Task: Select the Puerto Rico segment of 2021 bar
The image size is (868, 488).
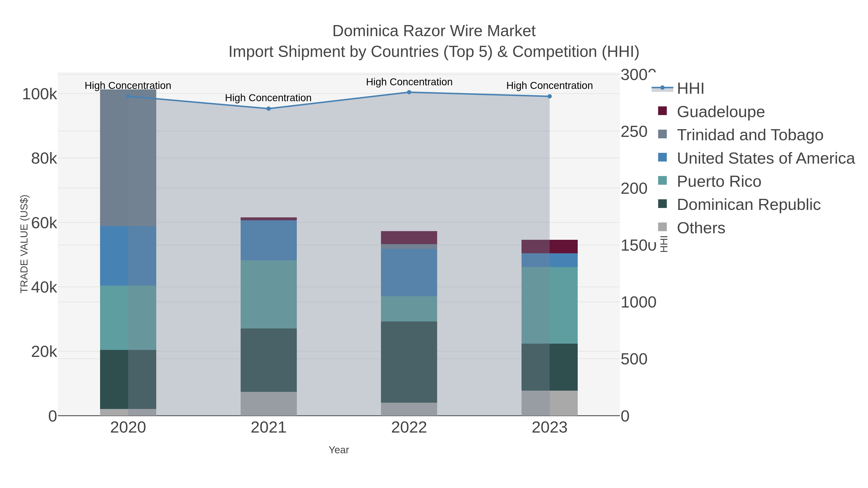Action: click(269, 294)
